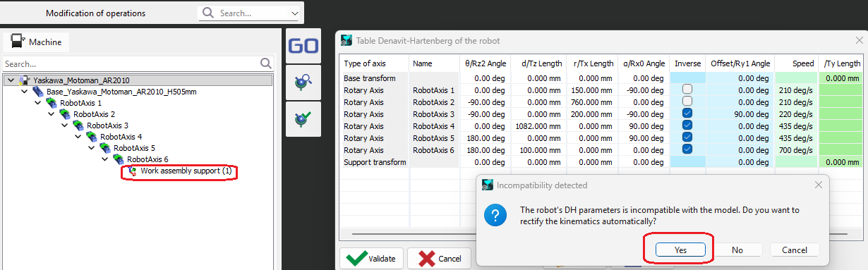The width and height of the screenshot is (868, 270).
Task: Click the app icon in Denavit-Hartenberg title bar
Action: tap(346, 40)
